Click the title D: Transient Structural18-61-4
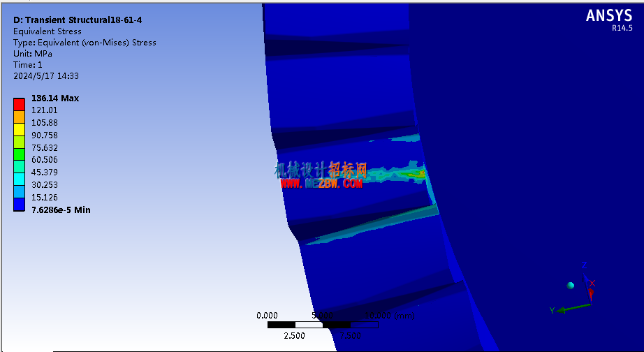This screenshot has width=644, height=352. click(78, 20)
